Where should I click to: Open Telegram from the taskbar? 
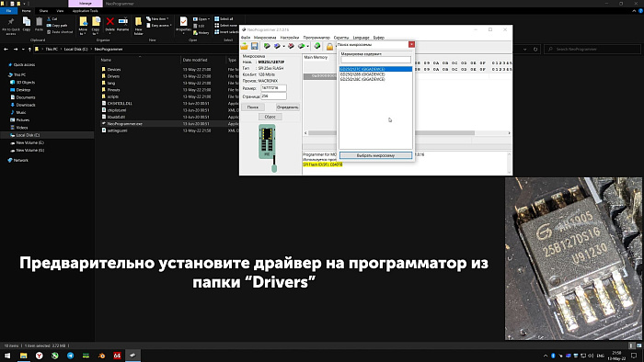tap(70, 356)
